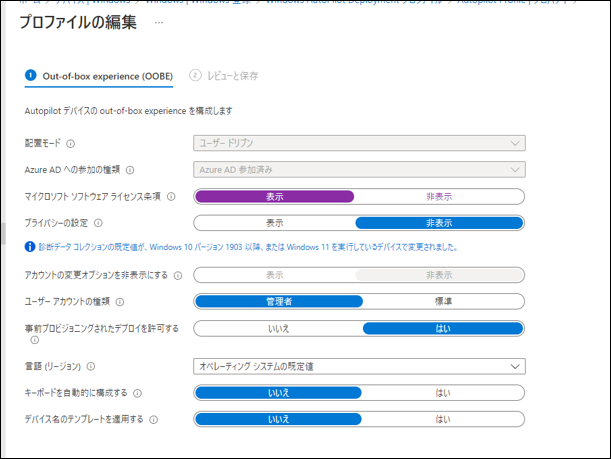
Task: Click info icon next to 配置モード
Action: [71, 144]
